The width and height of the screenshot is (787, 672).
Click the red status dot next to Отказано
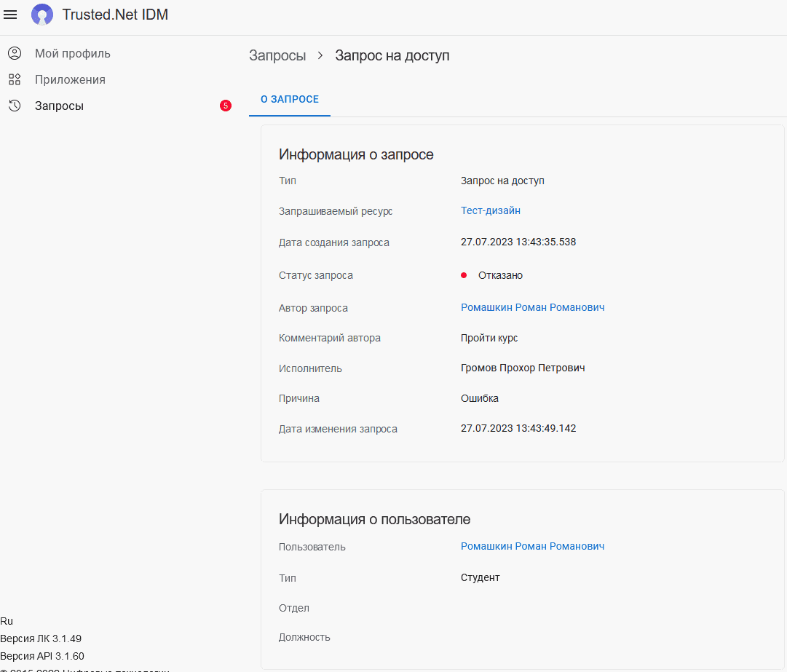(464, 275)
